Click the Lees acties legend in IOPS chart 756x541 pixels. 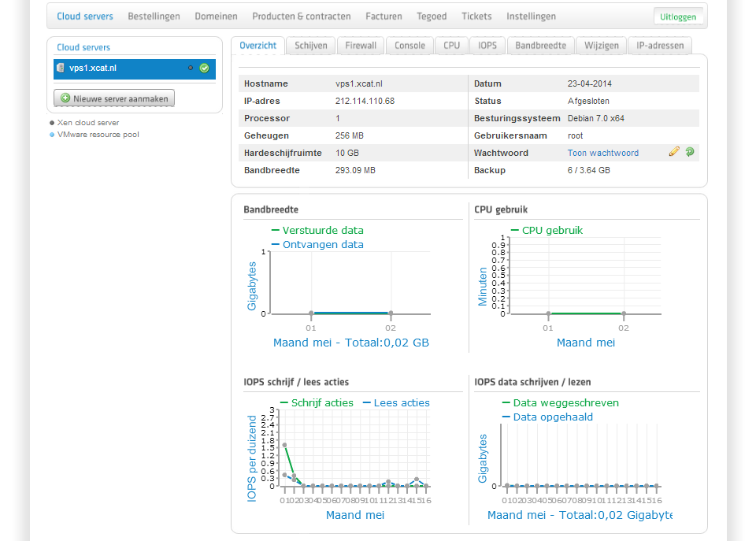401,403
